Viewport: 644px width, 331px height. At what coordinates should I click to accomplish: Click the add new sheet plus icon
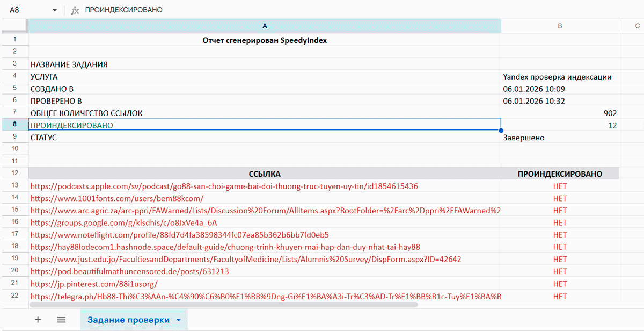tap(38, 320)
